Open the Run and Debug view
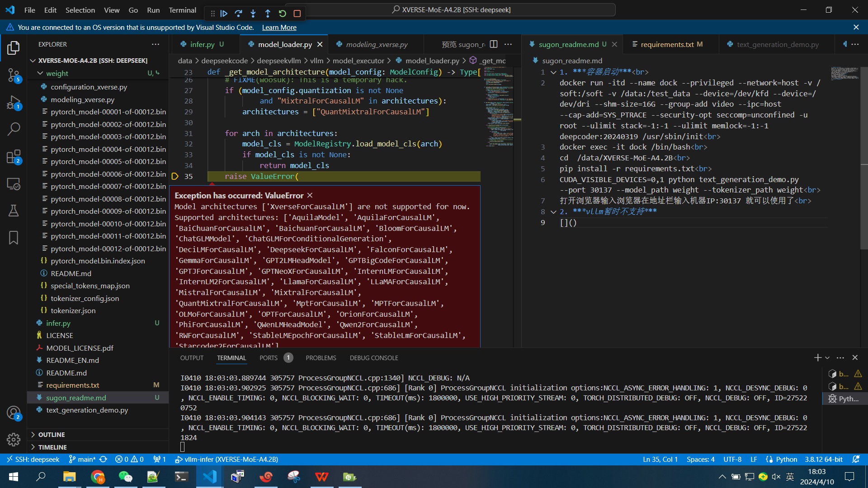Image resolution: width=868 pixels, height=488 pixels. (14, 103)
